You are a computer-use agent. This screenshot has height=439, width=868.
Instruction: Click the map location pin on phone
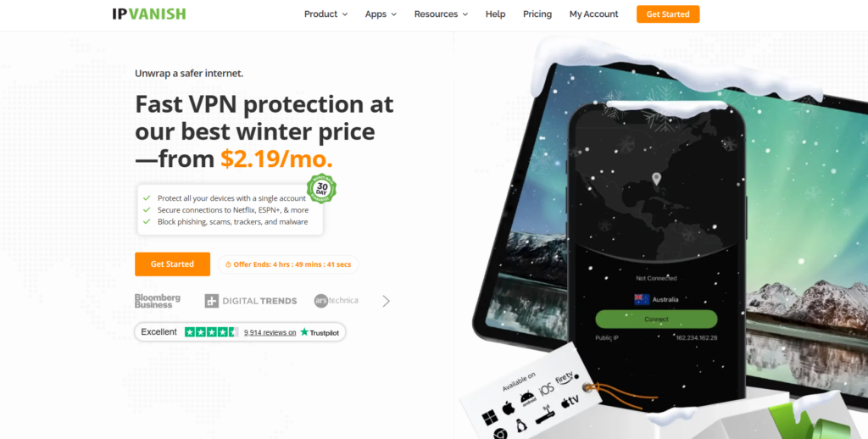tap(656, 179)
